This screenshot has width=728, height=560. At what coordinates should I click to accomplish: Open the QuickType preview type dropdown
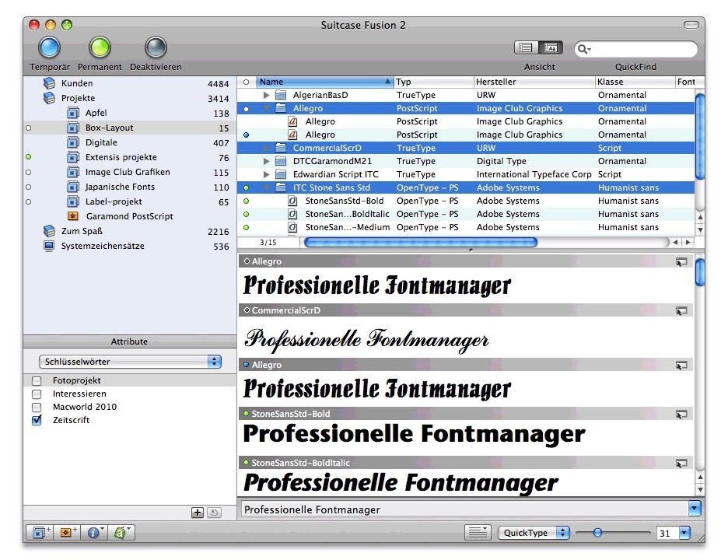coord(535,533)
